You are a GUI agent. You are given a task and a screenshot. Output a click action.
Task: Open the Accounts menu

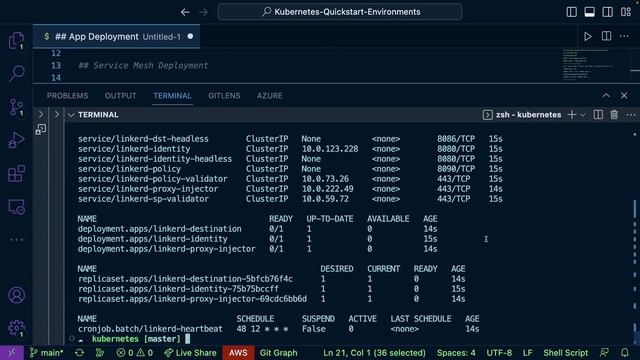[16, 295]
